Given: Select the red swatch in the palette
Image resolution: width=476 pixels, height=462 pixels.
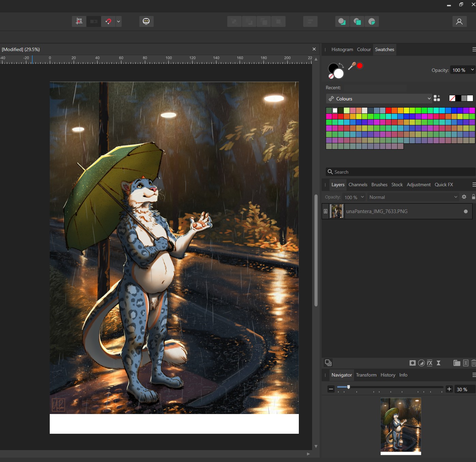Looking at the screenshot, I should 388,110.
